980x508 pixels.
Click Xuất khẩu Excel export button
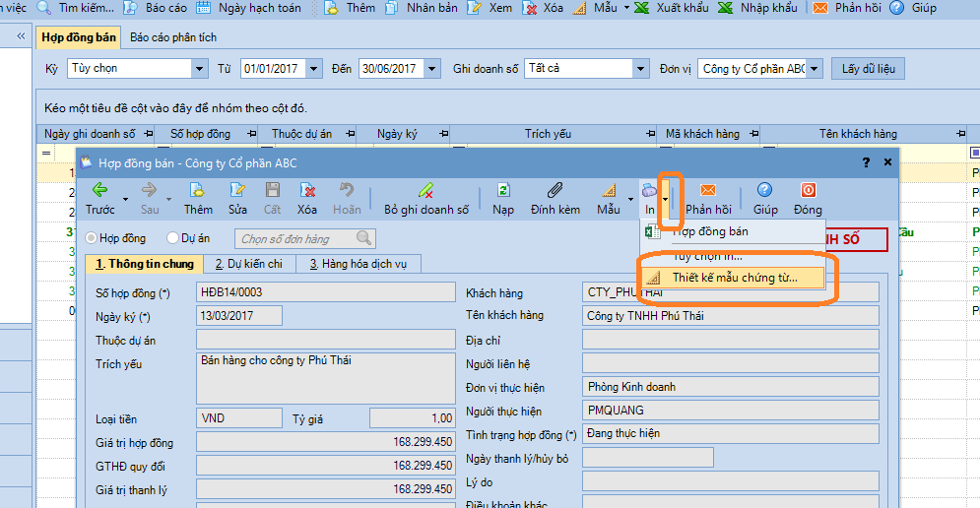click(x=672, y=8)
